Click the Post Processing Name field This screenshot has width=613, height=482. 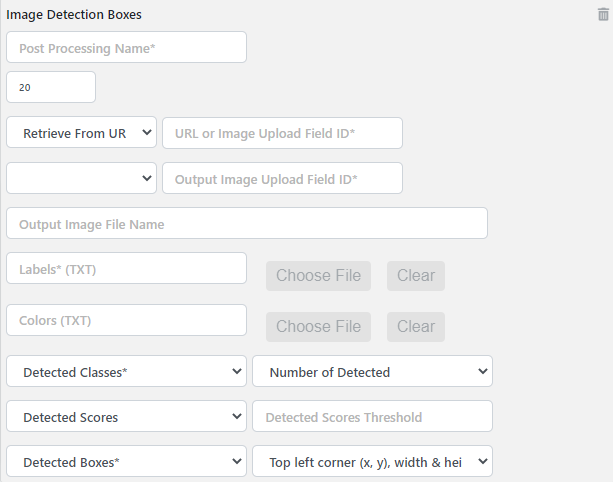(126, 47)
